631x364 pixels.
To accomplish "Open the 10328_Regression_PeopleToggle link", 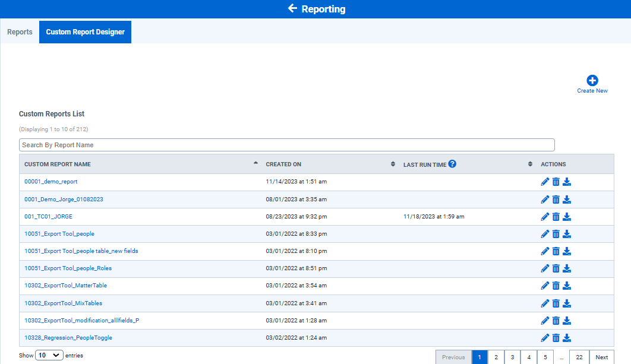I will pos(68,338).
